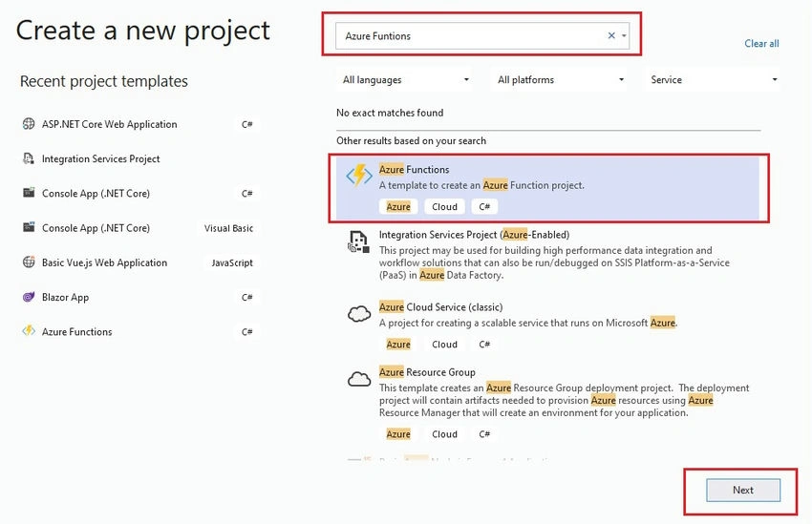
Task: Click the Clear all link
Action: [761, 44]
